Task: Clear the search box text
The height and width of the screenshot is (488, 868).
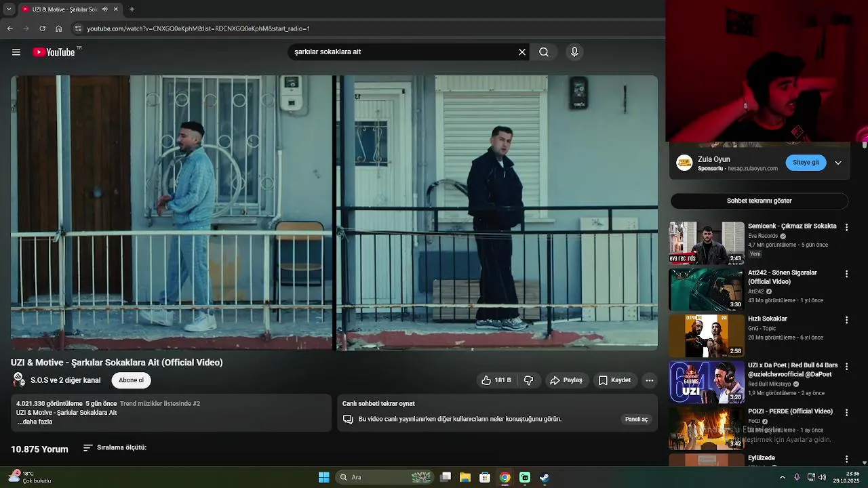Action: click(x=522, y=52)
